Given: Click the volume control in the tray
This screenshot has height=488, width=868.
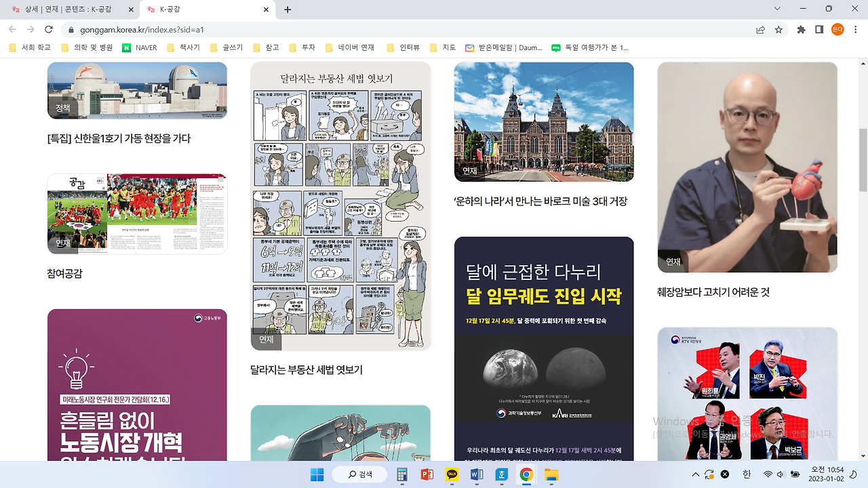Looking at the screenshot, I should point(781,474).
